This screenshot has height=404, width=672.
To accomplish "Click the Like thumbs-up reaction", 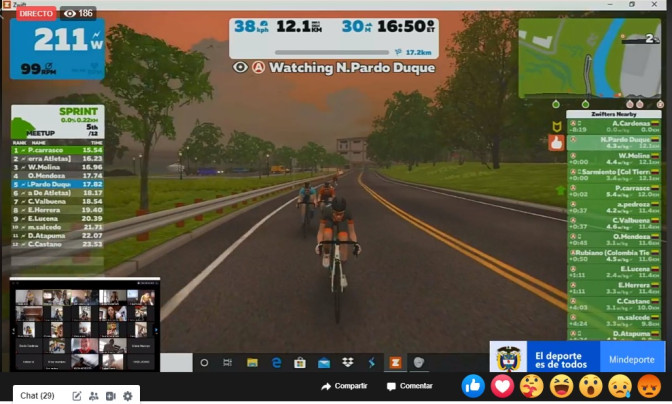I will click(x=473, y=385).
